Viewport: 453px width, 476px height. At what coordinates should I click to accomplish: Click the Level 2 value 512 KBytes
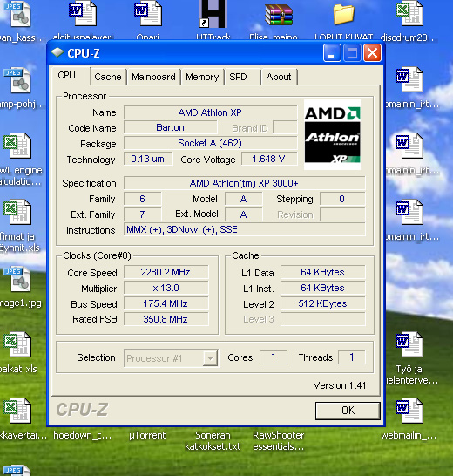click(x=323, y=303)
